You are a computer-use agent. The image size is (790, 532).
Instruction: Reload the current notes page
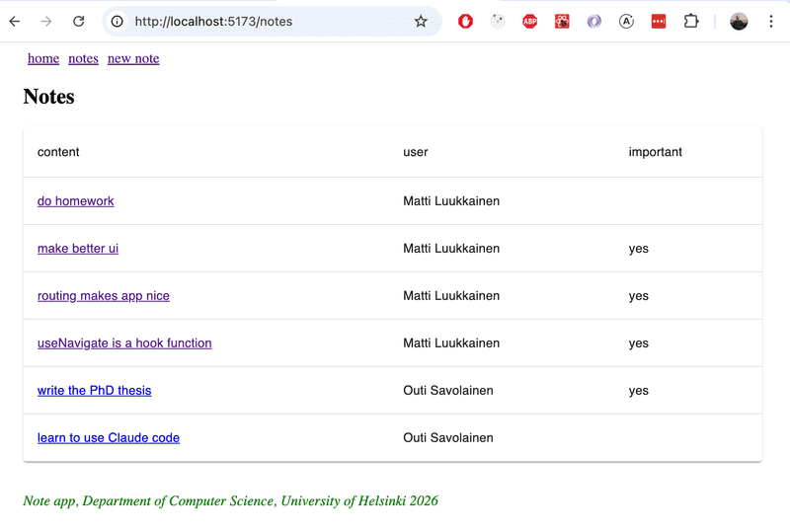[x=79, y=21]
